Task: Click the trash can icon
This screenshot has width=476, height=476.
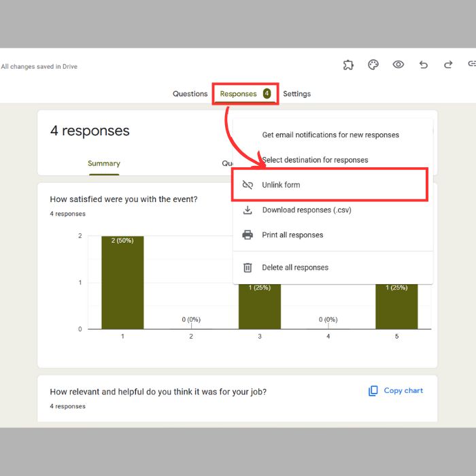Action: point(248,267)
